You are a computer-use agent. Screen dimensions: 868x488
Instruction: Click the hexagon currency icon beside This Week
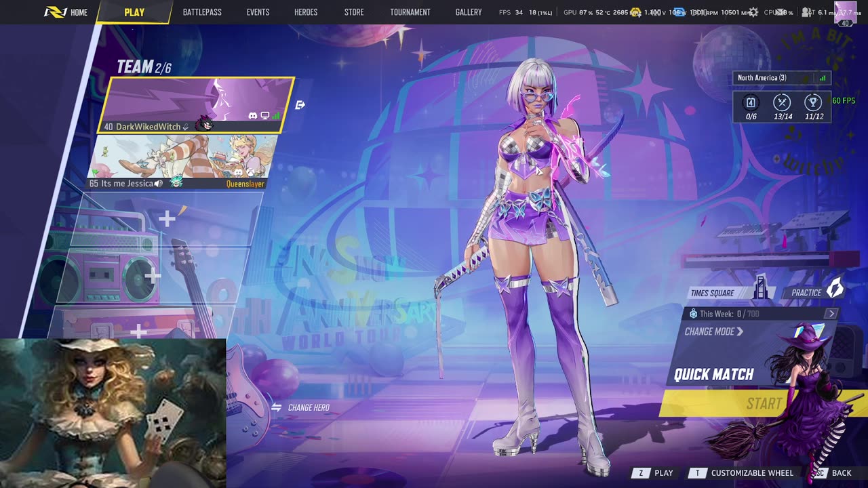(693, 314)
